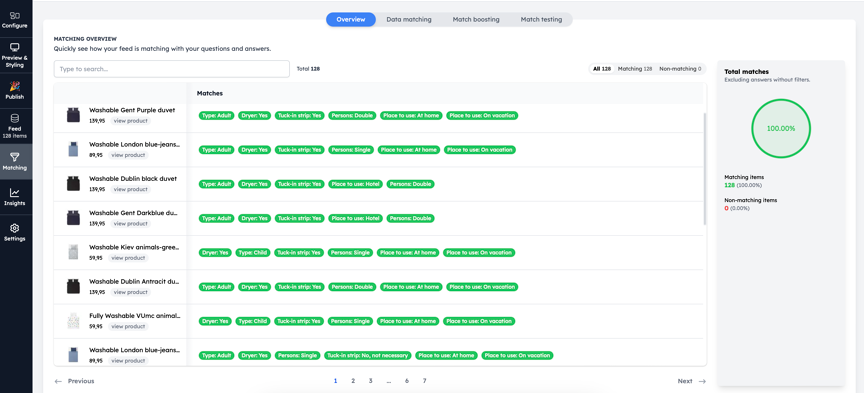Viewport: 864px width, 393px height.
Task: Open the Feed database icon
Action: (x=15, y=119)
